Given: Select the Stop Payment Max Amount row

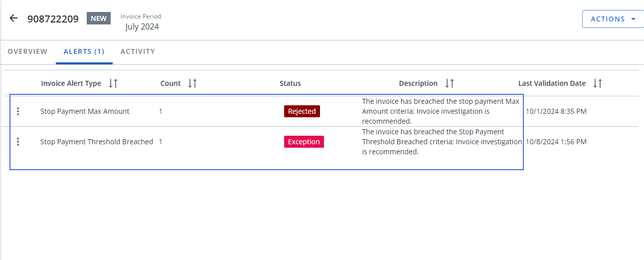Looking at the screenshot, I should click(x=85, y=111).
